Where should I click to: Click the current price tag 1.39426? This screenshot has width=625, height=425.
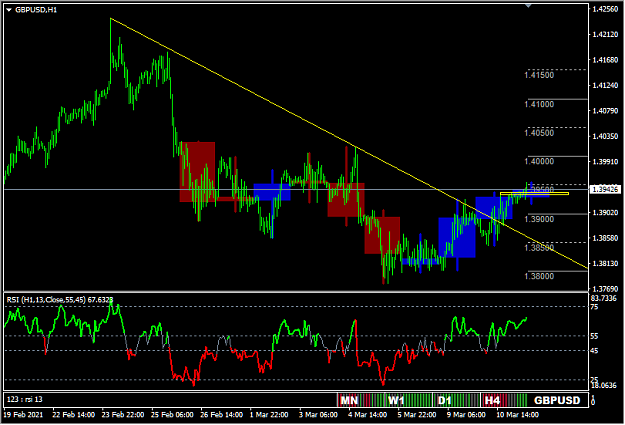coord(605,189)
